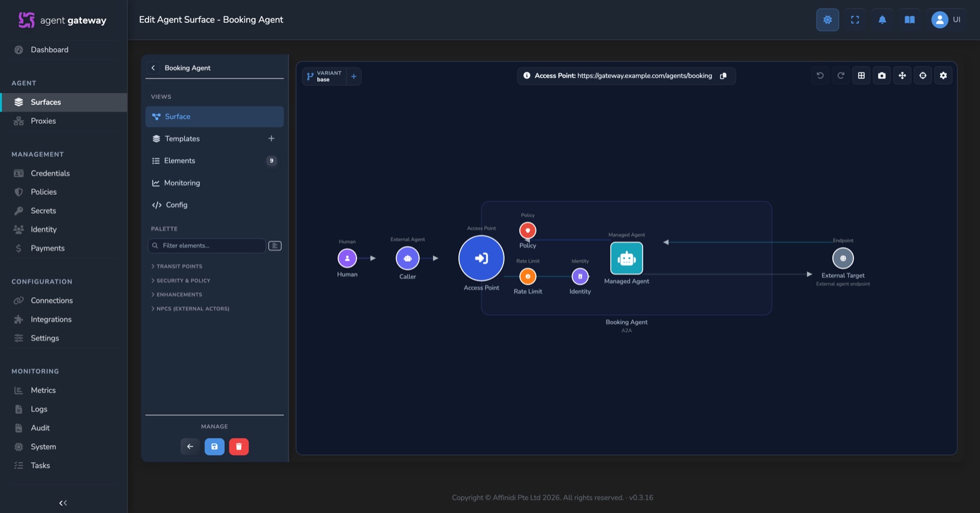This screenshot has width=980, height=513.
Task: Open notifications bell
Action: click(883, 20)
